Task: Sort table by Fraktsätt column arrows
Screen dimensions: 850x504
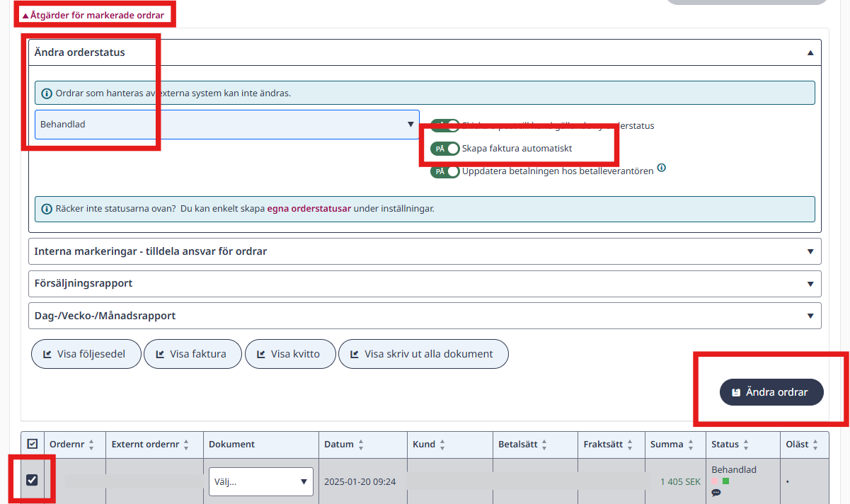Action: click(x=630, y=445)
